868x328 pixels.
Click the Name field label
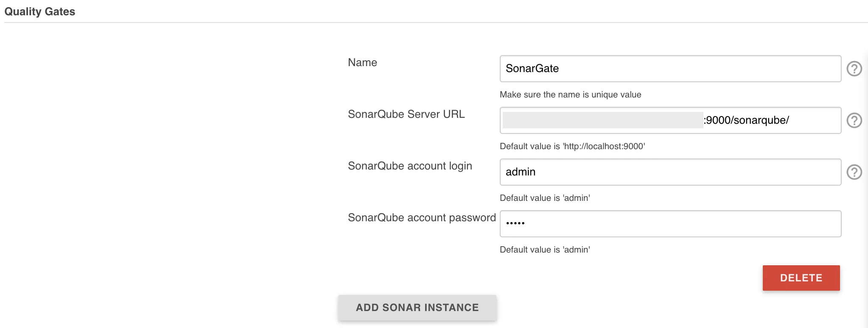click(x=362, y=62)
